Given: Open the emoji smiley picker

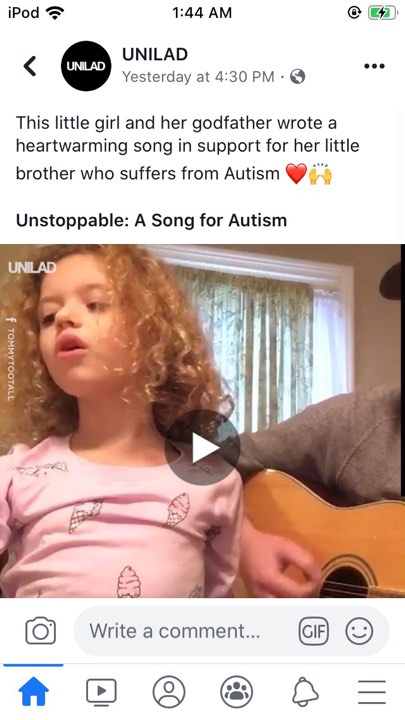Looking at the screenshot, I should coord(359,631).
